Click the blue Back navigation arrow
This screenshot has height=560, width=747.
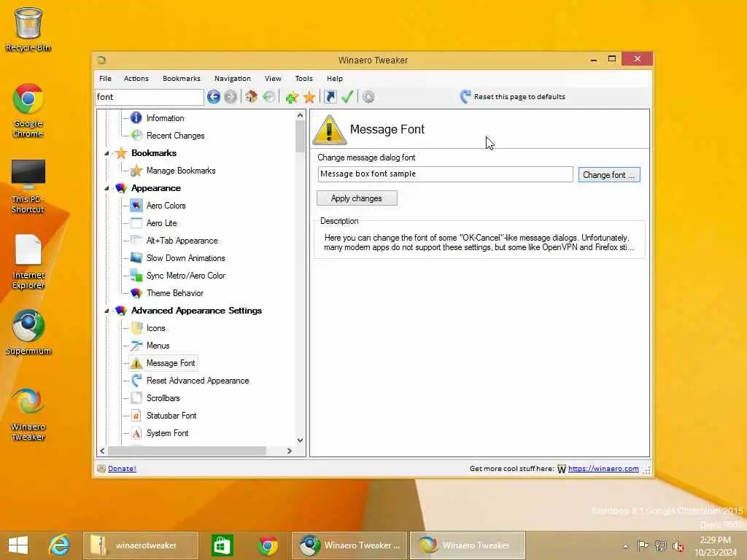click(x=214, y=97)
